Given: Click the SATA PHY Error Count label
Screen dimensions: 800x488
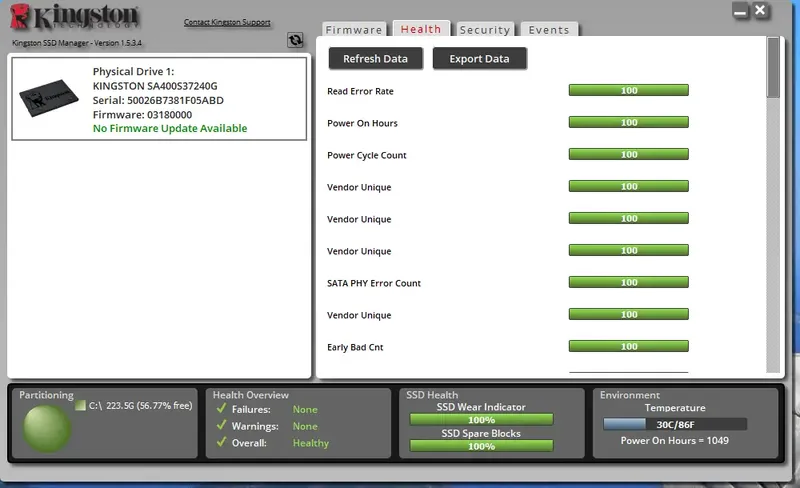Looking at the screenshot, I should coord(374,283).
